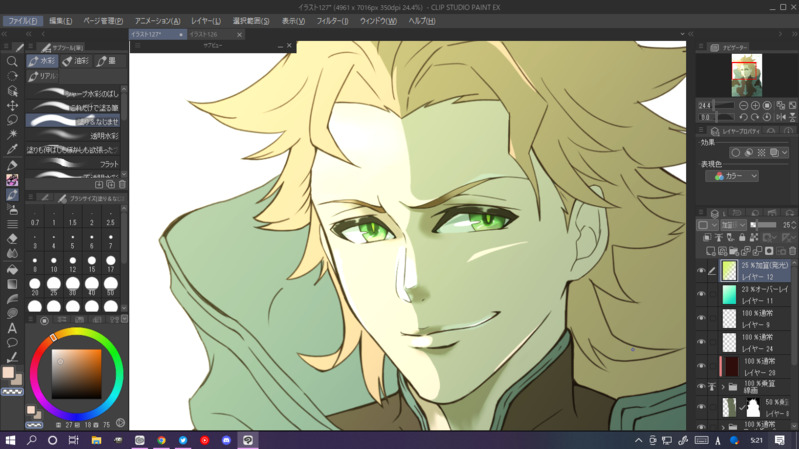Viewport: 799px width, 449px height.
Task: Select brush size 12 preset
Action: (x=72, y=265)
